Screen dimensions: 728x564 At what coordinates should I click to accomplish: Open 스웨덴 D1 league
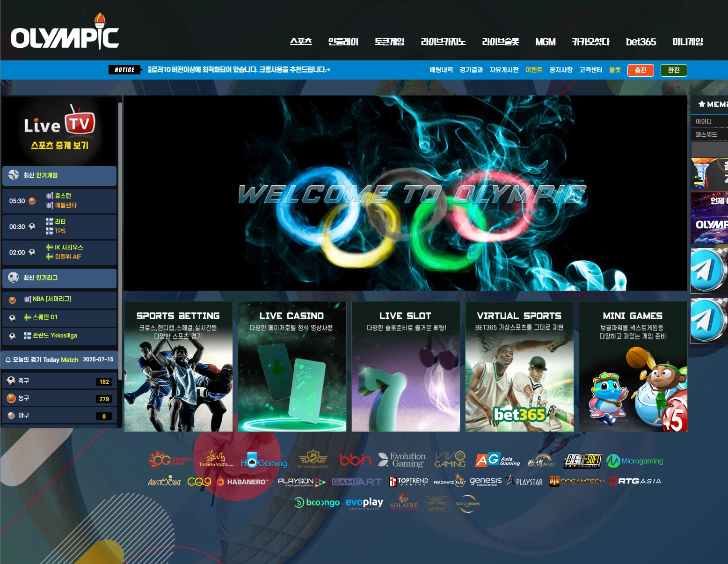59,318
